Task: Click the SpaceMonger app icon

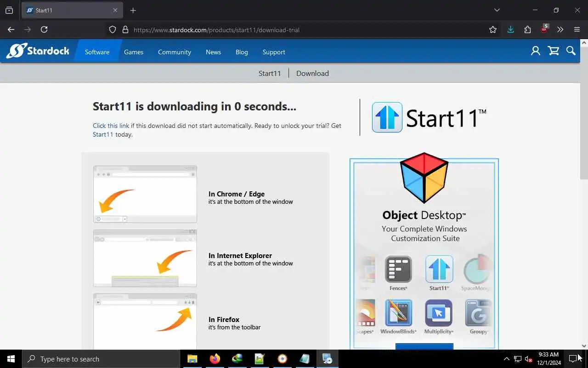Action: point(477,269)
